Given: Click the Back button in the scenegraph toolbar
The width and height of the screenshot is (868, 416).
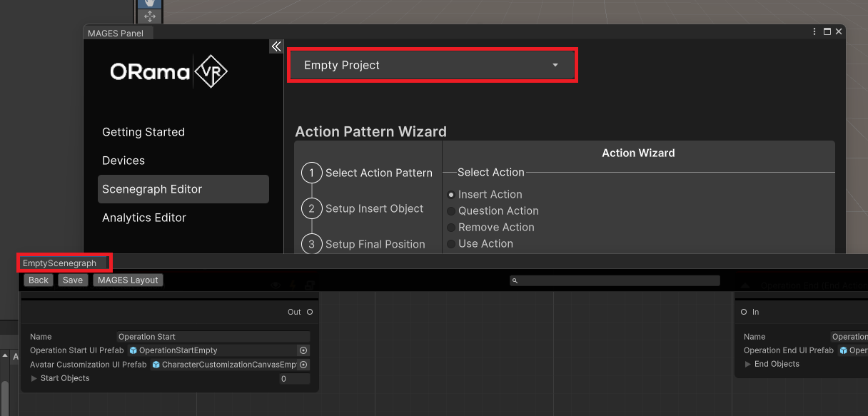Looking at the screenshot, I should click(x=39, y=280).
